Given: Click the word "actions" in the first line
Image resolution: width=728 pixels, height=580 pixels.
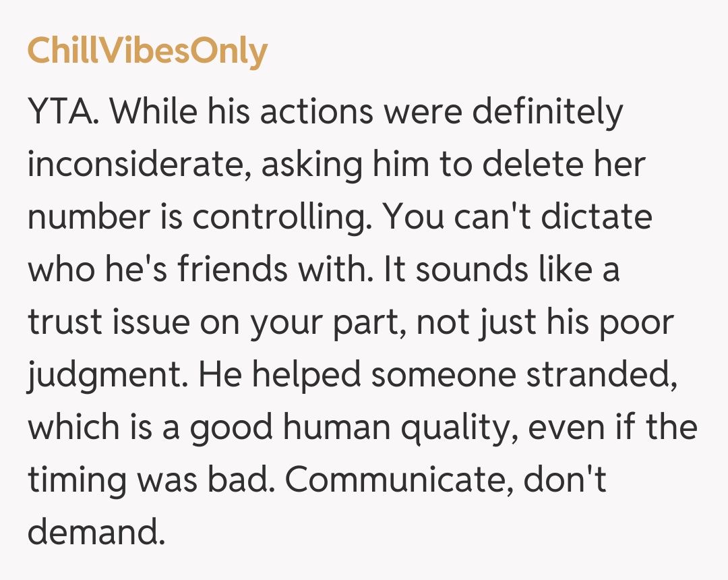Looking at the screenshot, I should click(315, 113).
